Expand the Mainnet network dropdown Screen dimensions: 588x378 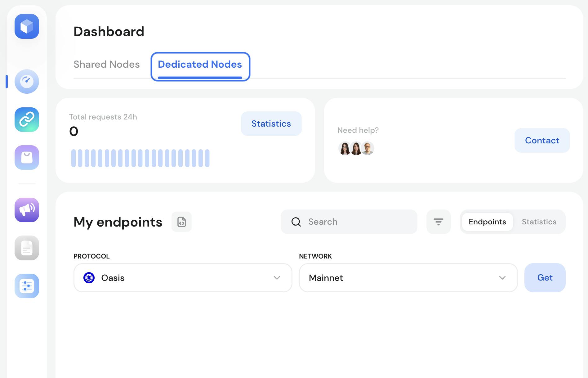[x=408, y=278]
